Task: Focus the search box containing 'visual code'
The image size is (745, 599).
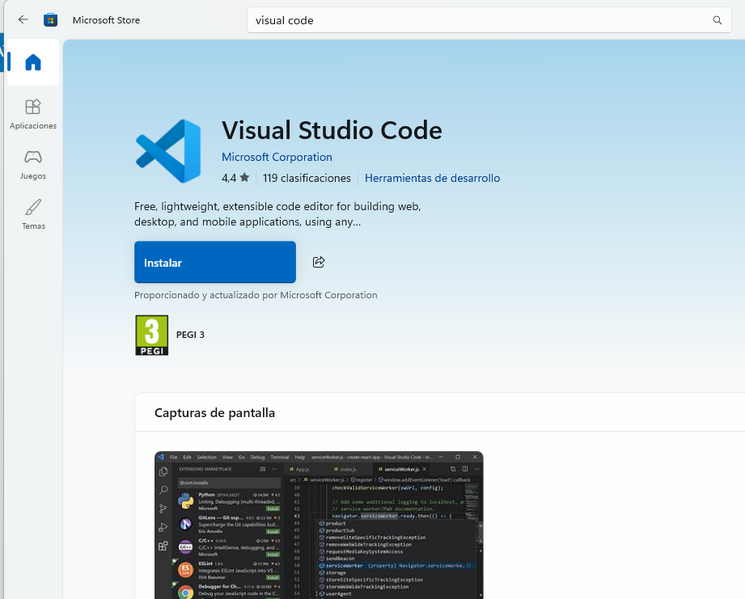Action: tap(489, 20)
